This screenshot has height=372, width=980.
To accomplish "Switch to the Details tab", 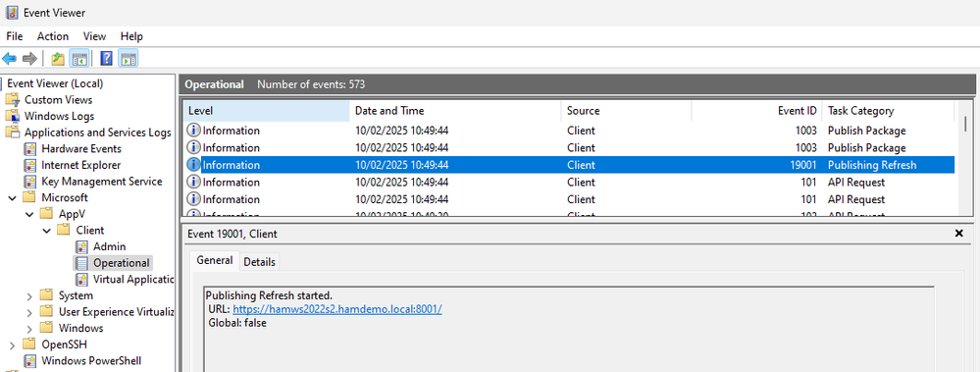I will [259, 262].
